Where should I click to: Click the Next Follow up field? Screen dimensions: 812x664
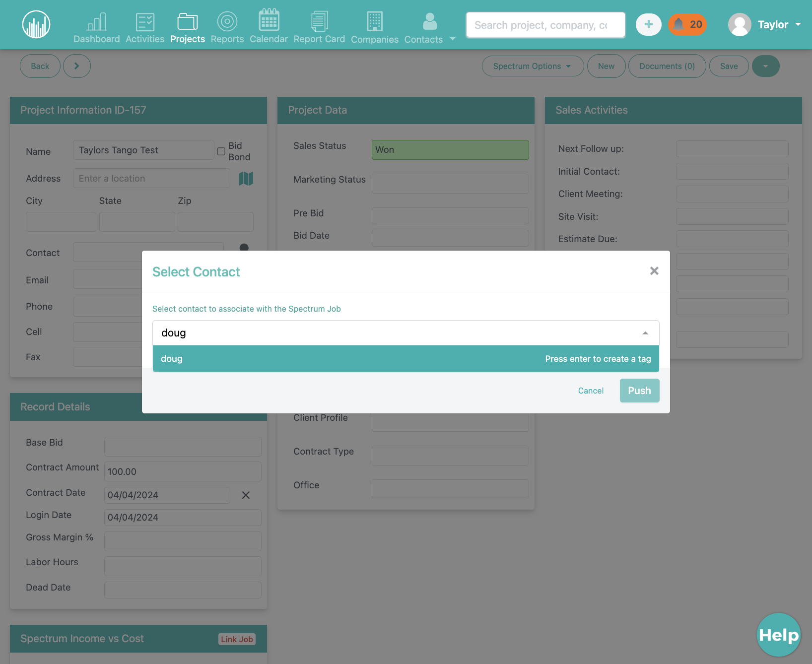(x=732, y=149)
